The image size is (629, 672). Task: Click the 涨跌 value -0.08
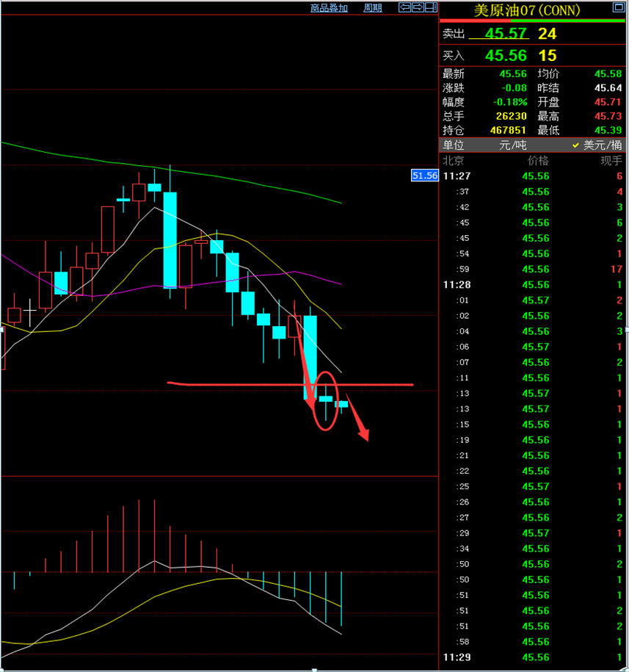pos(514,88)
